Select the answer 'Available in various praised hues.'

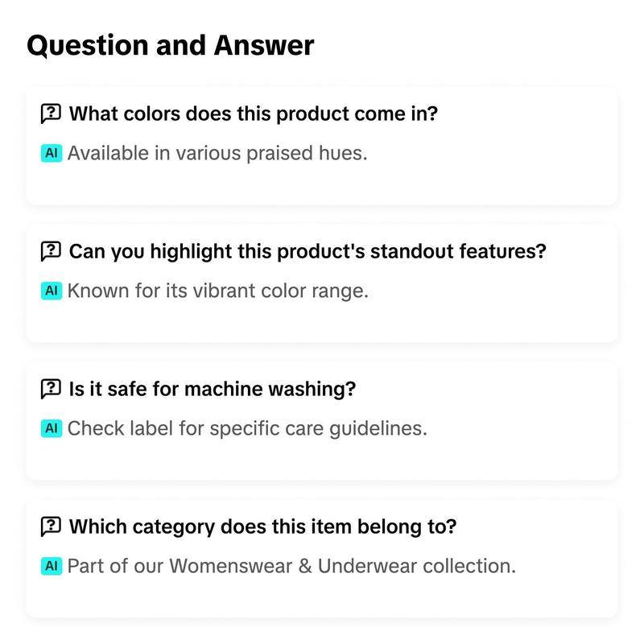217,154
